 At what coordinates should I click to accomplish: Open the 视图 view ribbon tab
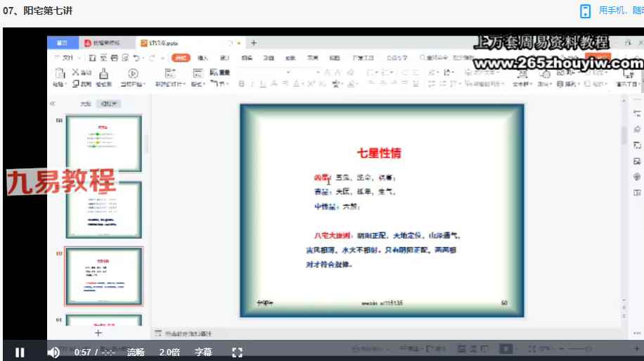pyautogui.click(x=335, y=58)
